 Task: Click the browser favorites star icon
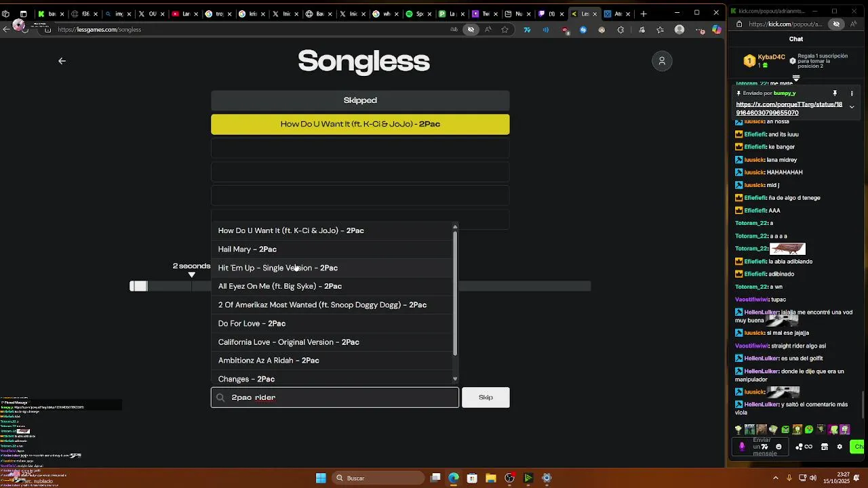(505, 30)
